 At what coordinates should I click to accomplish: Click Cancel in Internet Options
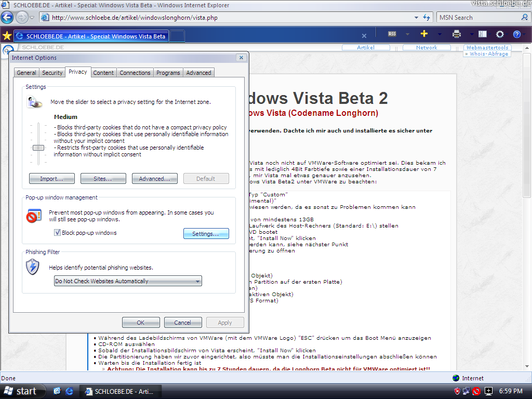coord(183,322)
